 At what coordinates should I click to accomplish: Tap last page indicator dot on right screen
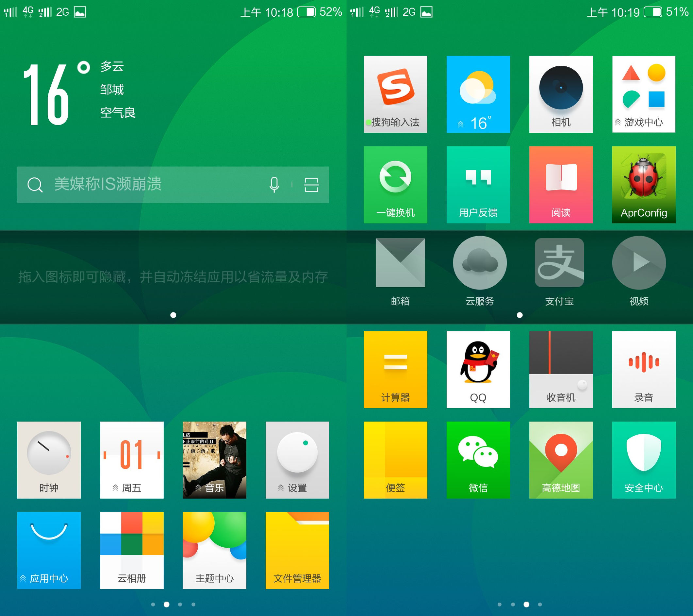coord(540,605)
